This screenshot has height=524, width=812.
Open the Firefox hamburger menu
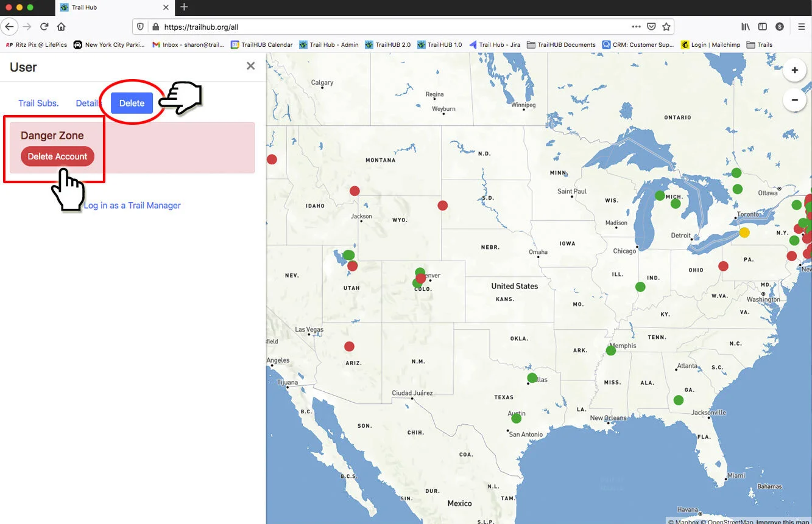(x=802, y=27)
